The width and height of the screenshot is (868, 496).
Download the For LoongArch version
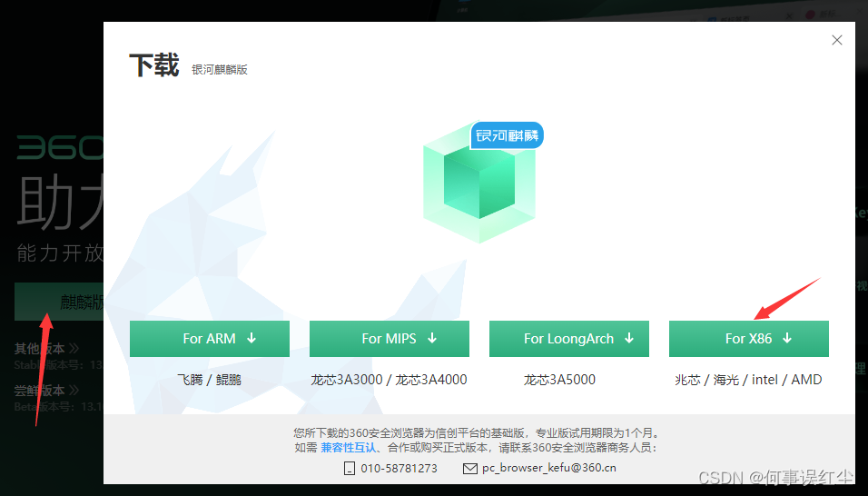click(x=569, y=339)
